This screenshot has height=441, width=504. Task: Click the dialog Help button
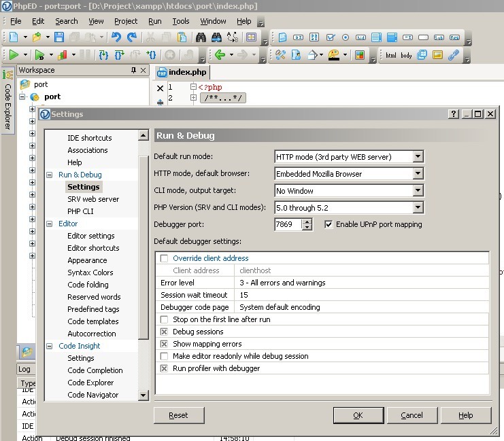click(x=466, y=415)
